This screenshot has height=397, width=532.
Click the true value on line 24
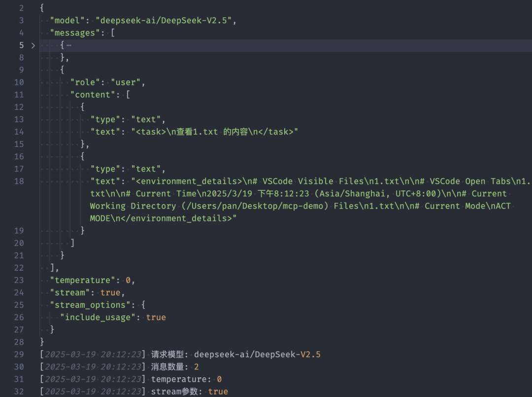(110, 293)
